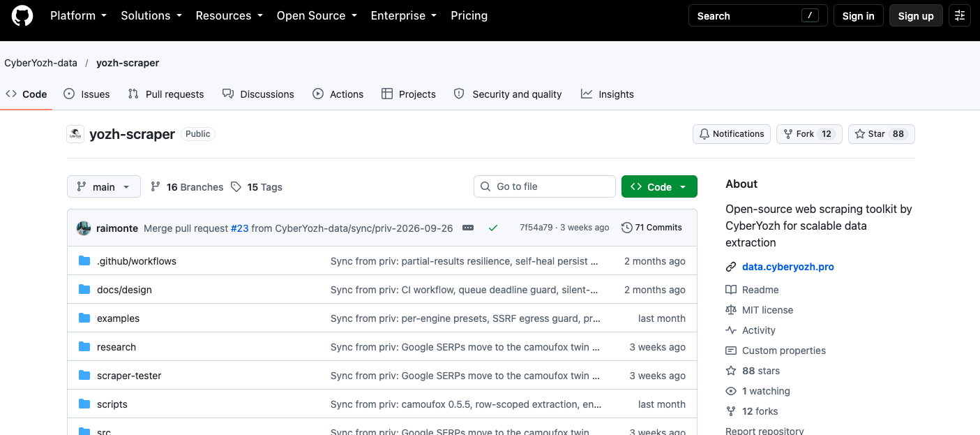Switch to the Security and quality tab
The image size is (980, 435).
click(508, 94)
